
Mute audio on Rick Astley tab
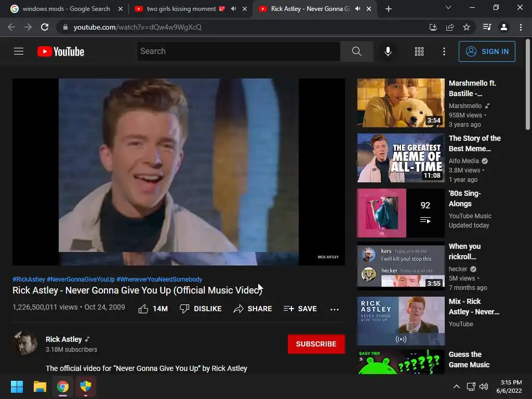(357, 8)
